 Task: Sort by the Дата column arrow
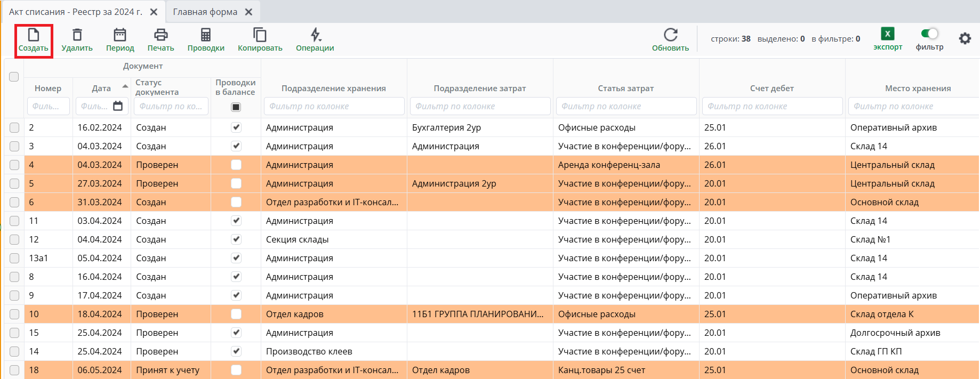click(125, 86)
